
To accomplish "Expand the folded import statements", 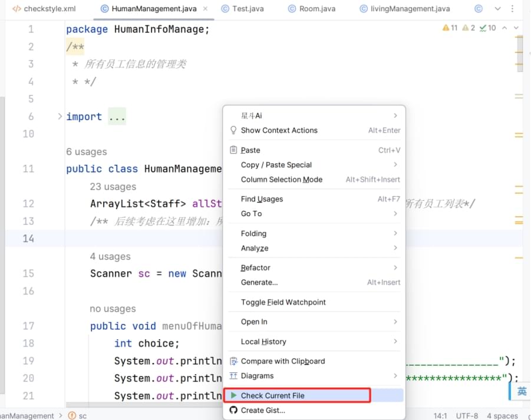I will 117,117.
